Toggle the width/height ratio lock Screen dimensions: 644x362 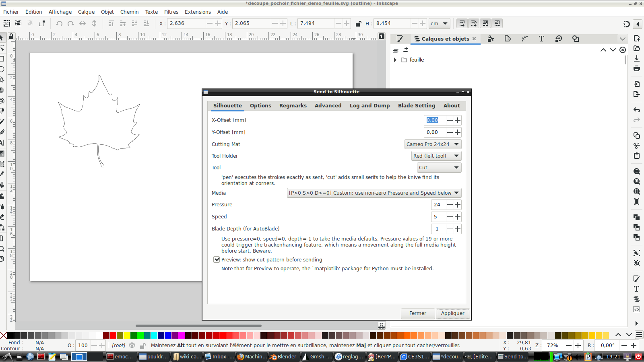coord(358,23)
